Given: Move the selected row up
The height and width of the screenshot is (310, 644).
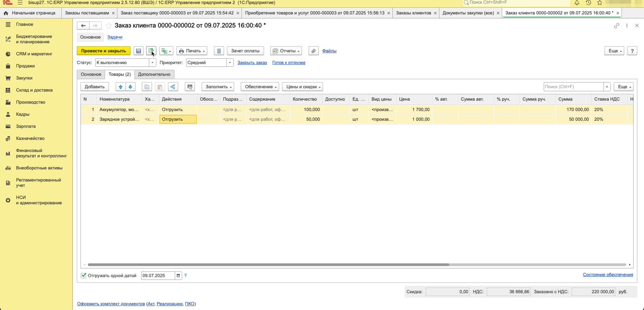Looking at the screenshot, I should coord(121,86).
